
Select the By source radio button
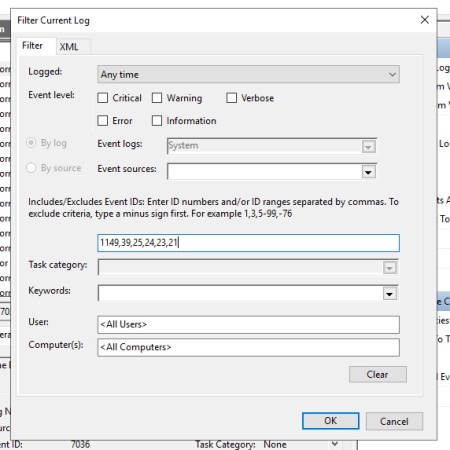[x=31, y=168]
